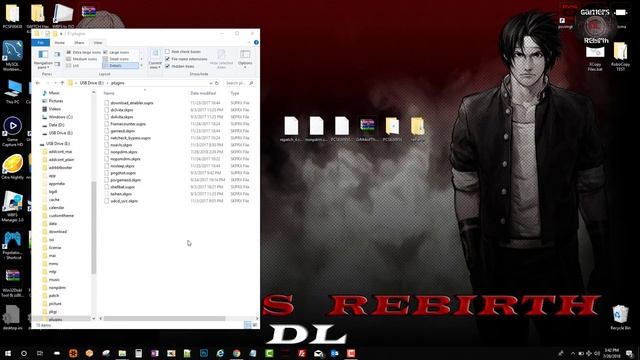Refresh the plugins folder view
640x360 pixels.
[x=217, y=83]
